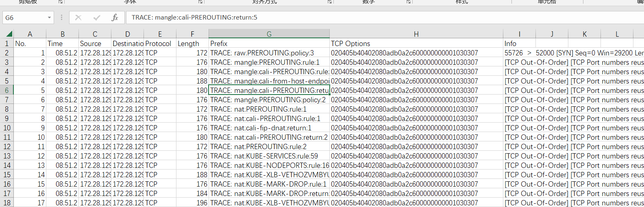Click the Info header cell
Image resolution: width=644 pixels, height=207 pixels.
click(x=519, y=44)
